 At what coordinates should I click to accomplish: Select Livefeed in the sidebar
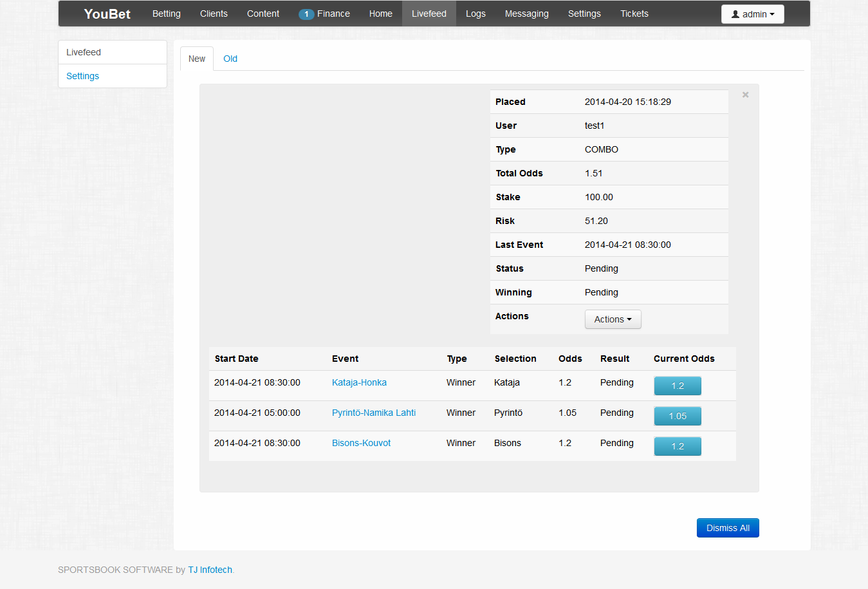coord(113,52)
